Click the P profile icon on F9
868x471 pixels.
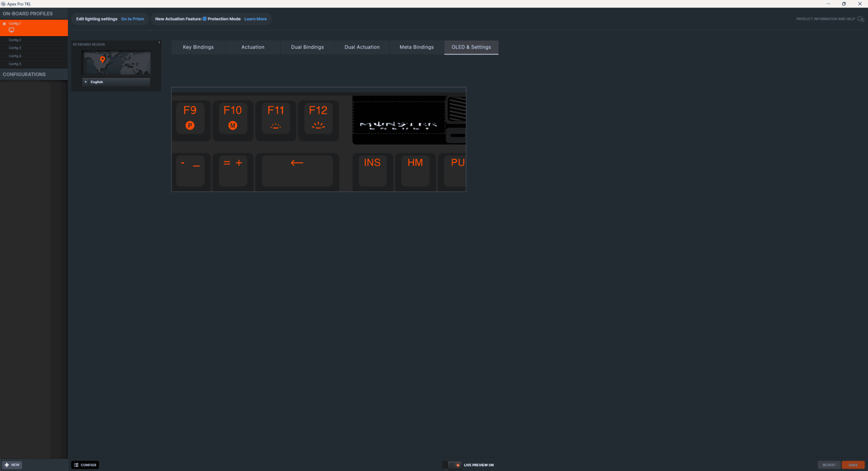click(x=190, y=125)
